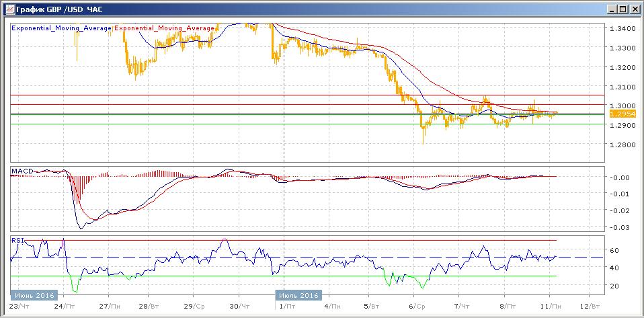The image size is (644, 318).
Task: Click the Июль 2016 month marker
Action: pyautogui.click(x=298, y=295)
